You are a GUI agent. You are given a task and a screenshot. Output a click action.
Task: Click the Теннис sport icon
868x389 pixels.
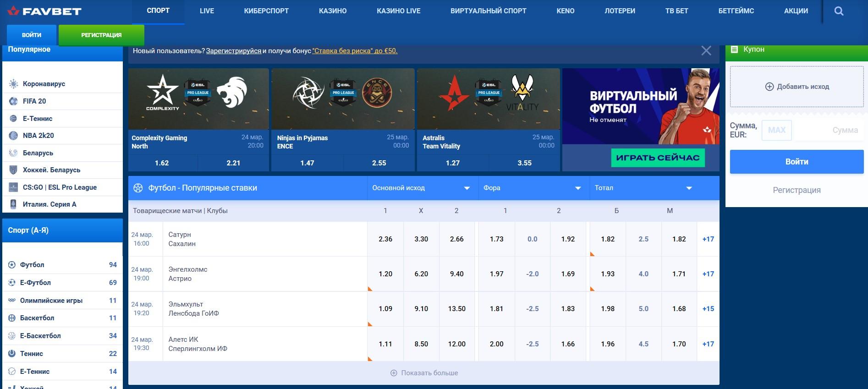12,354
